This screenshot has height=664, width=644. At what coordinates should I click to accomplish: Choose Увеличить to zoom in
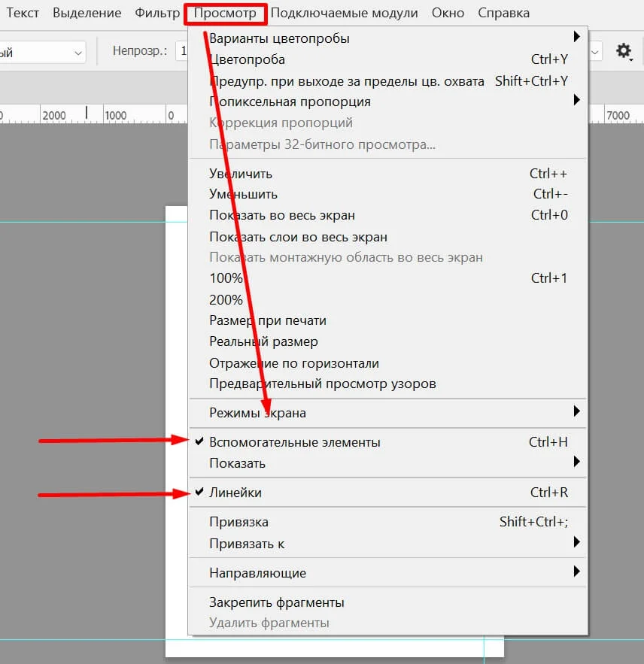pos(241,173)
